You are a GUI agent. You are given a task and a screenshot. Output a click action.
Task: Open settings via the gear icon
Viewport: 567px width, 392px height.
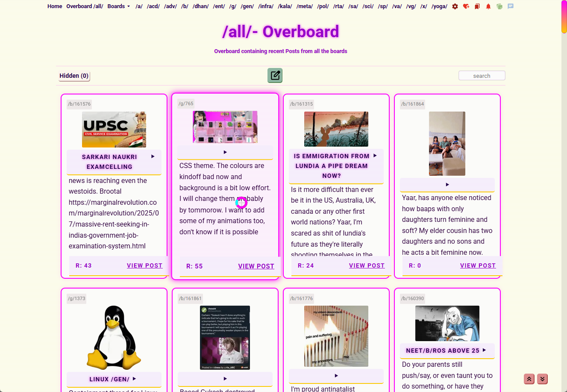click(x=455, y=6)
